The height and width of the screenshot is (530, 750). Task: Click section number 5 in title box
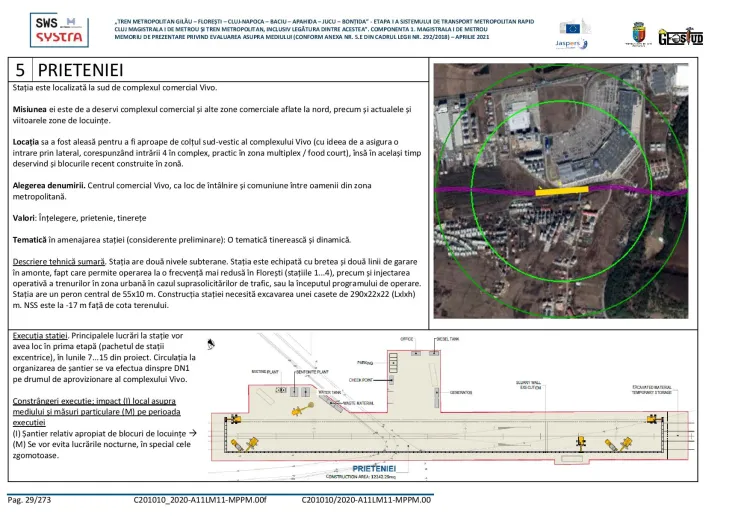tap(20, 70)
